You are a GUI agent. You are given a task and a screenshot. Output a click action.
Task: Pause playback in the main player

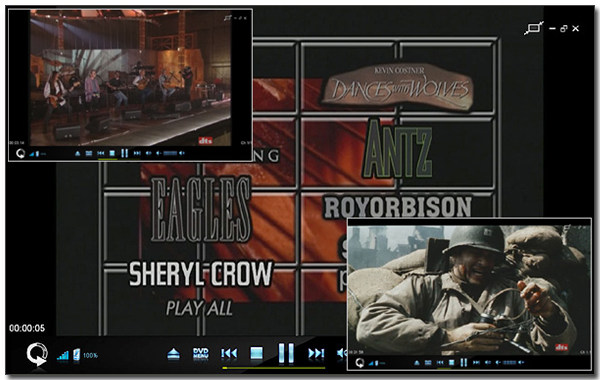(x=286, y=353)
